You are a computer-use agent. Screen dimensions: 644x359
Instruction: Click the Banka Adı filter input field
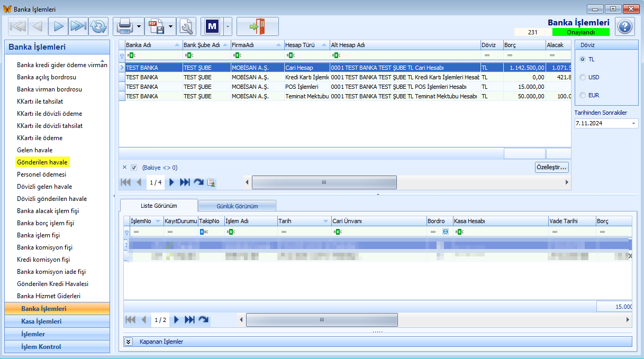click(154, 55)
